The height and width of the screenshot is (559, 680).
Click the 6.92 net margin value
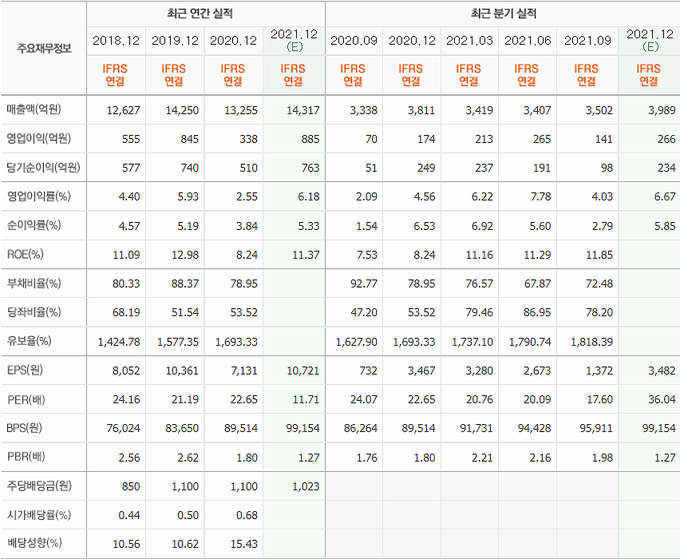point(482,226)
